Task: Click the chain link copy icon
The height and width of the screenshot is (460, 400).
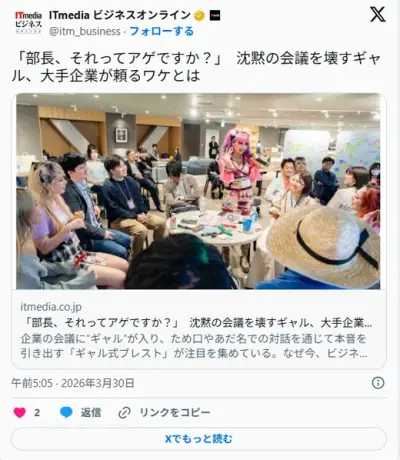Action: click(124, 413)
